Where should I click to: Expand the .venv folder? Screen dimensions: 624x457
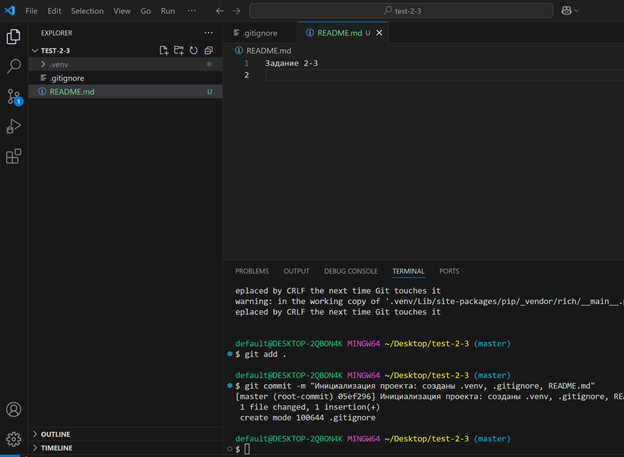[58, 64]
